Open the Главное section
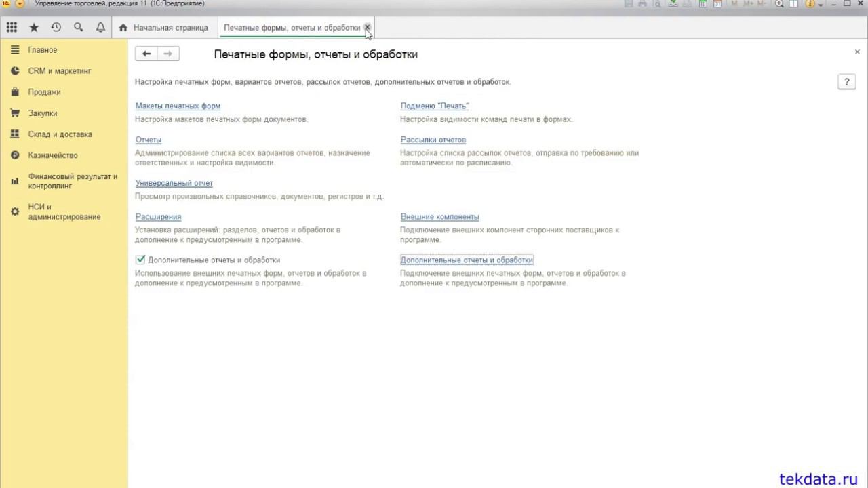The height and width of the screenshot is (488, 868). (x=43, y=50)
